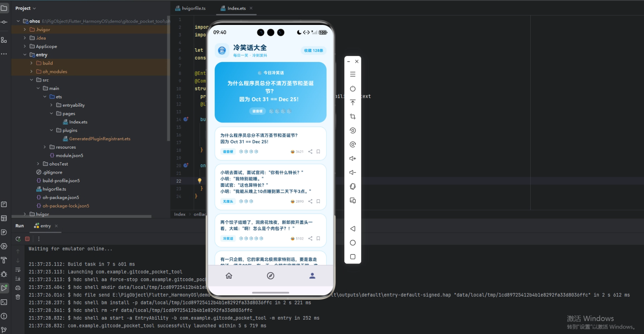Viewport: 644px width, 334px height.
Task: Share the joke with 5102 laughs
Action: pos(310,239)
